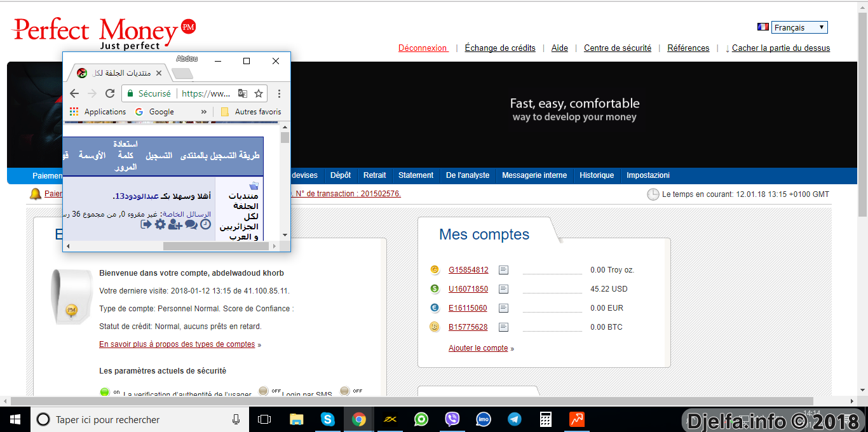Screen dimensions: 868x432
Task: Open the Centre de sécurité link
Action: pos(618,48)
